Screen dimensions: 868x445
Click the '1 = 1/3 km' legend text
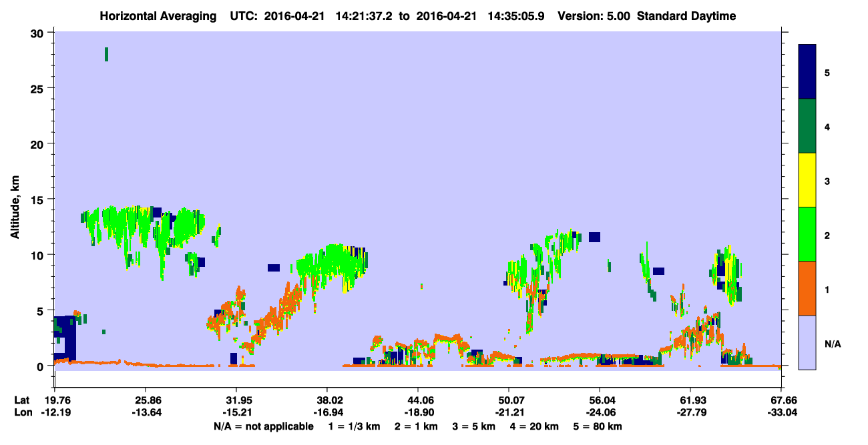[x=355, y=426]
